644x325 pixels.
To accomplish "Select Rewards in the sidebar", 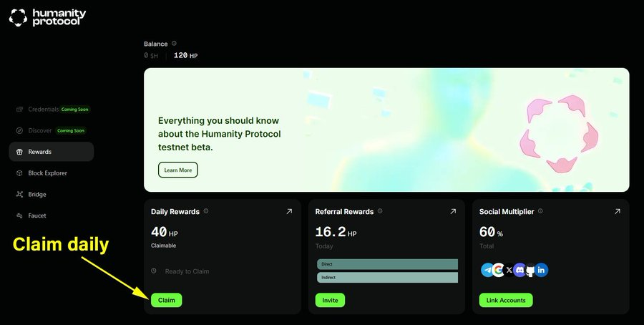I will tap(52, 152).
